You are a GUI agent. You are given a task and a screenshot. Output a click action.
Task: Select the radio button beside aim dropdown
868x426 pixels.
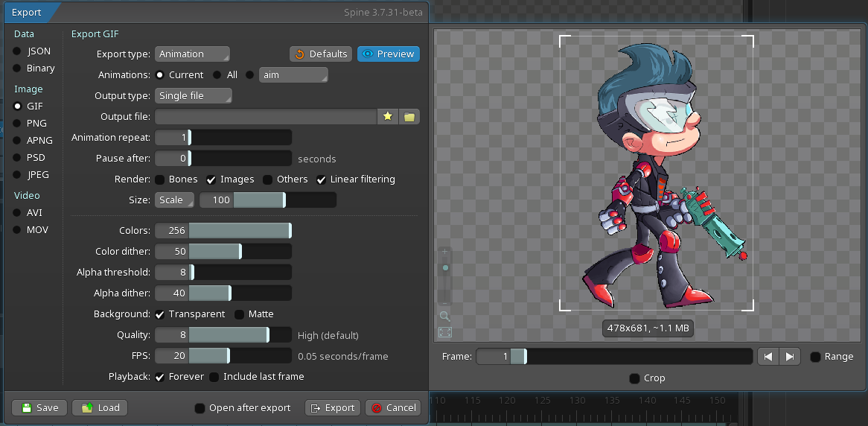(x=250, y=74)
